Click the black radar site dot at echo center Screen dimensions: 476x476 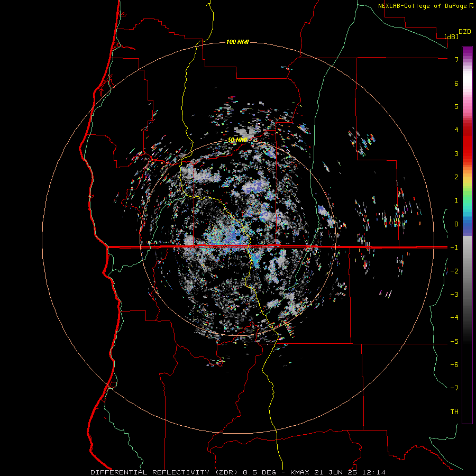(237, 237)
